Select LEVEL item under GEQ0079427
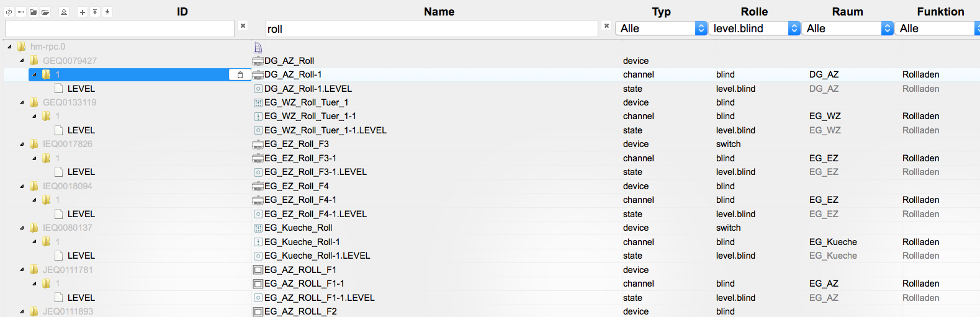The height and width of the screenshot is (317, 980). pos(81,89)
